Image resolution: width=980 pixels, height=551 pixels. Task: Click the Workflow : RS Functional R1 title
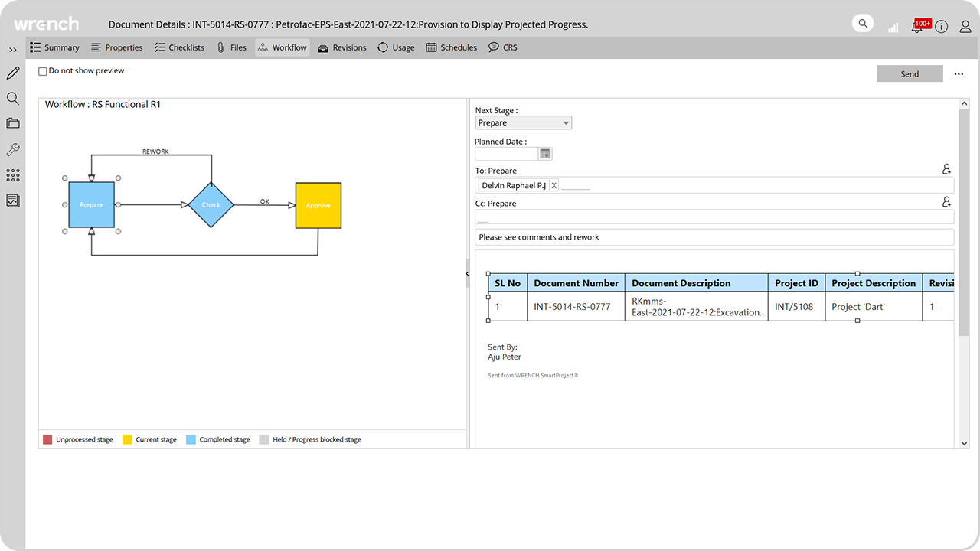(x=103, y=104)
